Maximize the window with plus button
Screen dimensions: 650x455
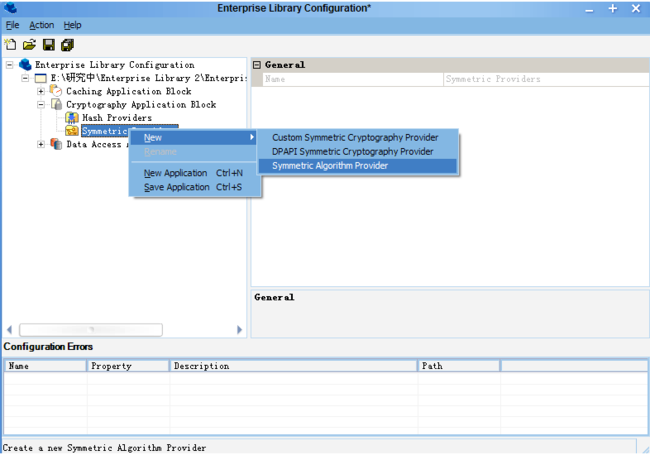click(613, 8)
